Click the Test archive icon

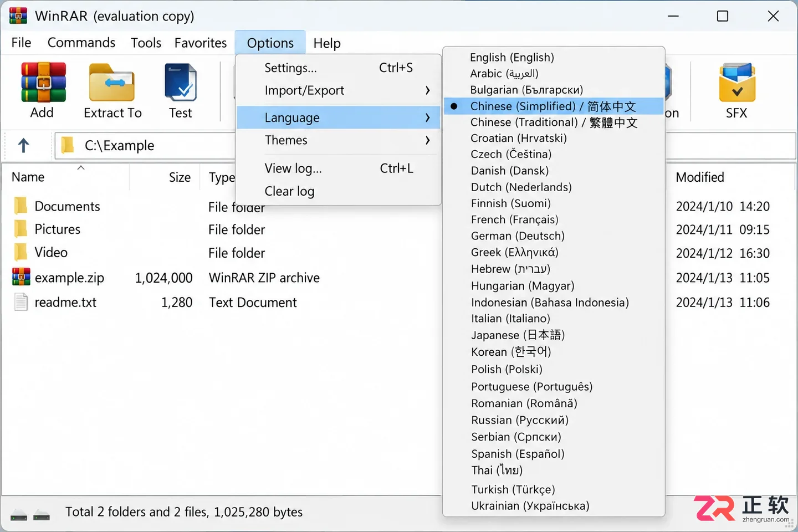tap(181, 83)
